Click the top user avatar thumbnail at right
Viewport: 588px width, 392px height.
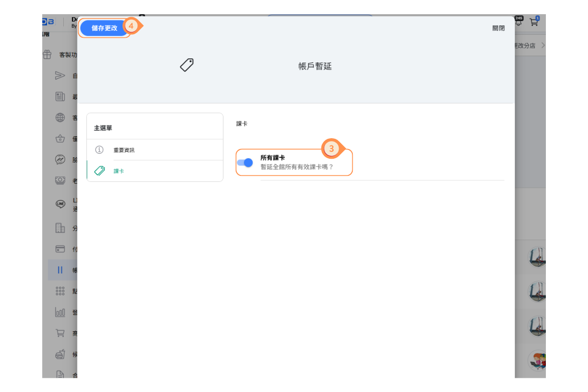click(x=537, y=257)
